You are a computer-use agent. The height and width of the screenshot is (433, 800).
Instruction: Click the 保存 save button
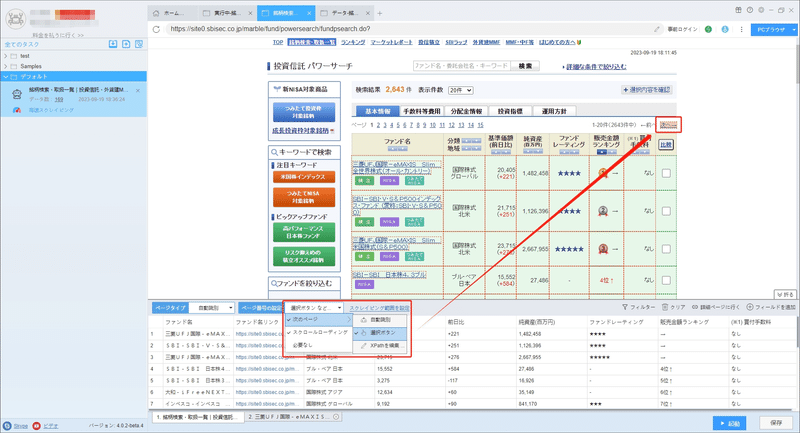(x=776, y=423)
